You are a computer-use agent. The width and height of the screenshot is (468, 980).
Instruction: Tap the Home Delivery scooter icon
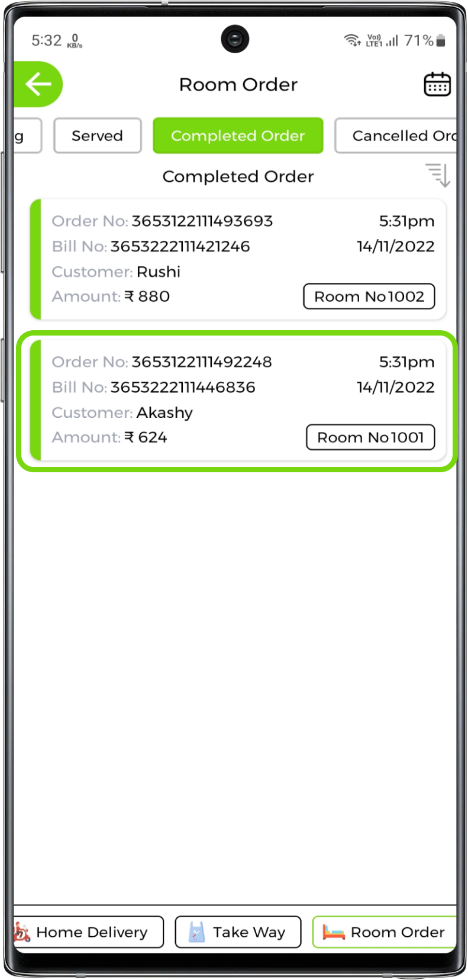click(22, 932)
